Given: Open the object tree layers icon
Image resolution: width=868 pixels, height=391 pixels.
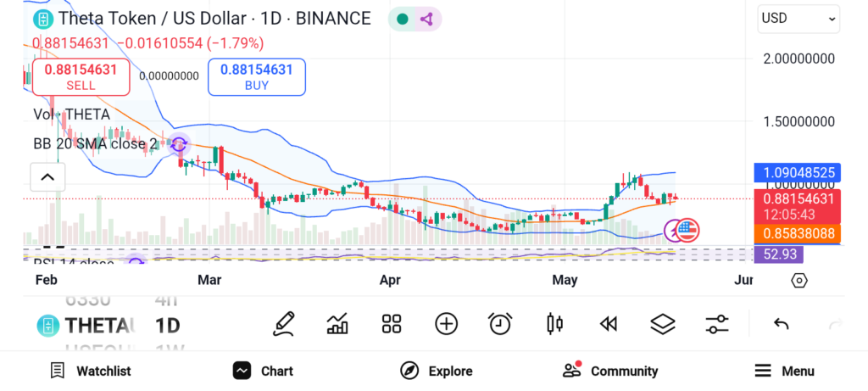Looking at the screenshot, I should 662,323.
